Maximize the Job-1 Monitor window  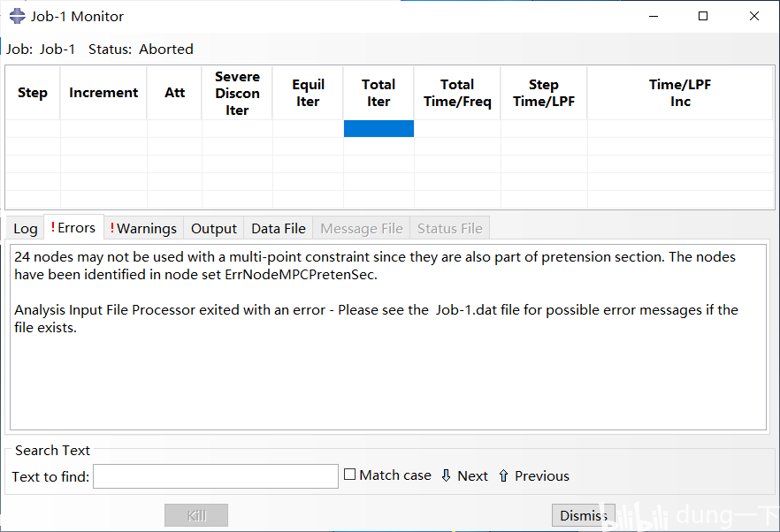[703, 16]
